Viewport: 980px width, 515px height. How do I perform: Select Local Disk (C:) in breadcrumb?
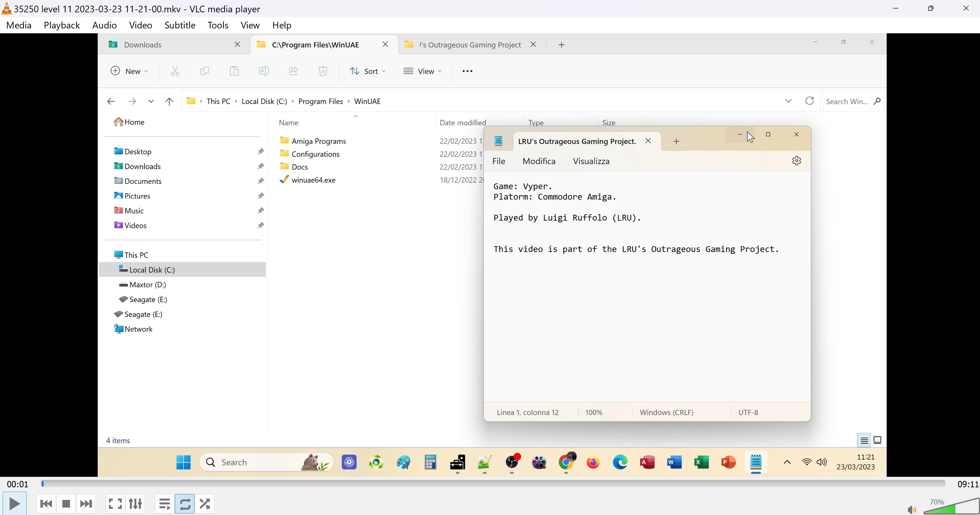click(x=264, y=101)
